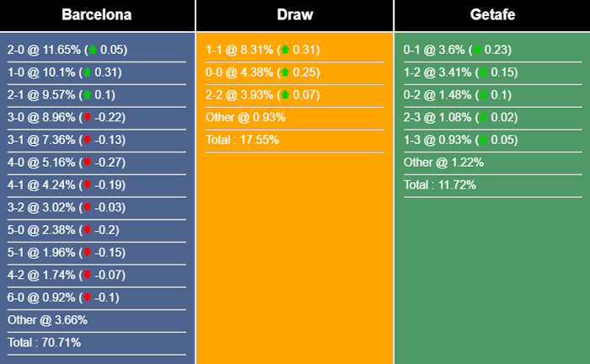Select the Barcelona column header
This screenshot has width=590, height=364.
(x=97, y=15)
